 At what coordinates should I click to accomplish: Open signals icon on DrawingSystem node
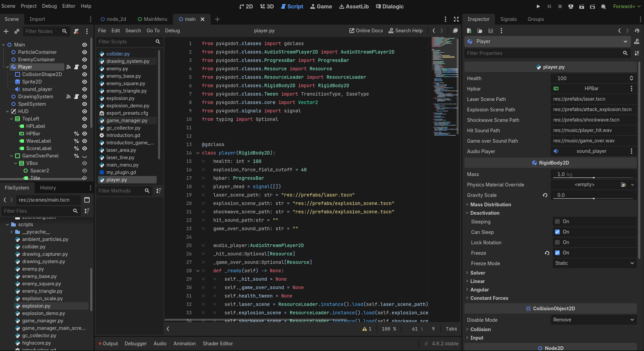[68, 97]
